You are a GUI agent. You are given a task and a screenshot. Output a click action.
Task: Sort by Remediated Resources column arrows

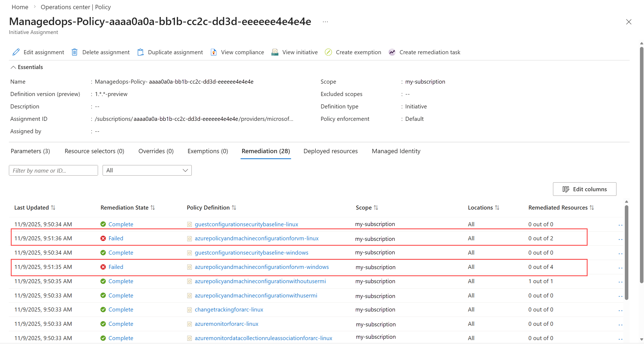[592, 207]
